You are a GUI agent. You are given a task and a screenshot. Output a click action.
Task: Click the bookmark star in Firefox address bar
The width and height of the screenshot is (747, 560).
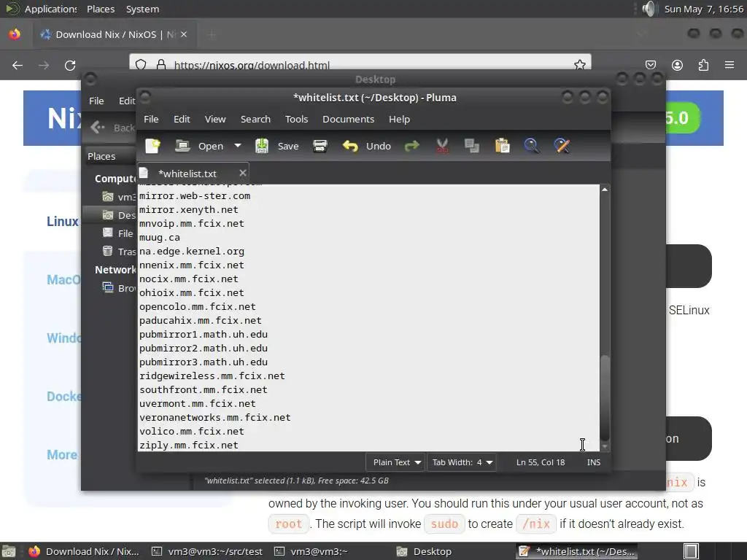(x=580, y=64)
